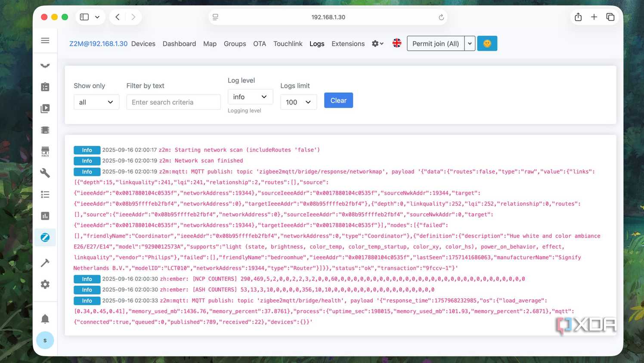This screenshot has height=363, width=644.
Task: Open the hammer developer tools icon
Action: 45,263
